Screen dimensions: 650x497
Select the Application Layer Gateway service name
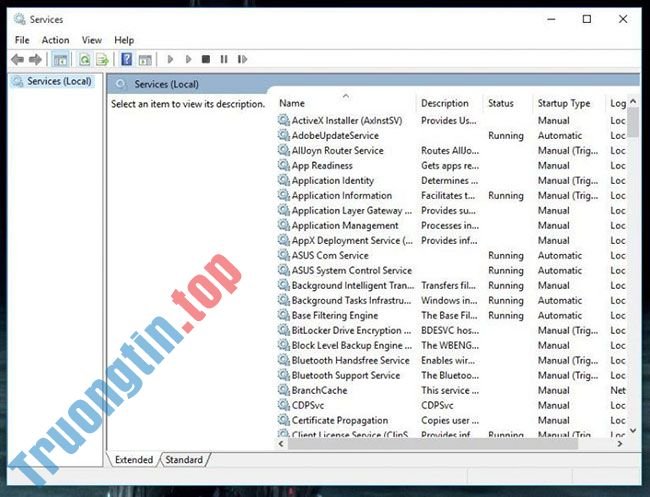(x=352, y=210)
